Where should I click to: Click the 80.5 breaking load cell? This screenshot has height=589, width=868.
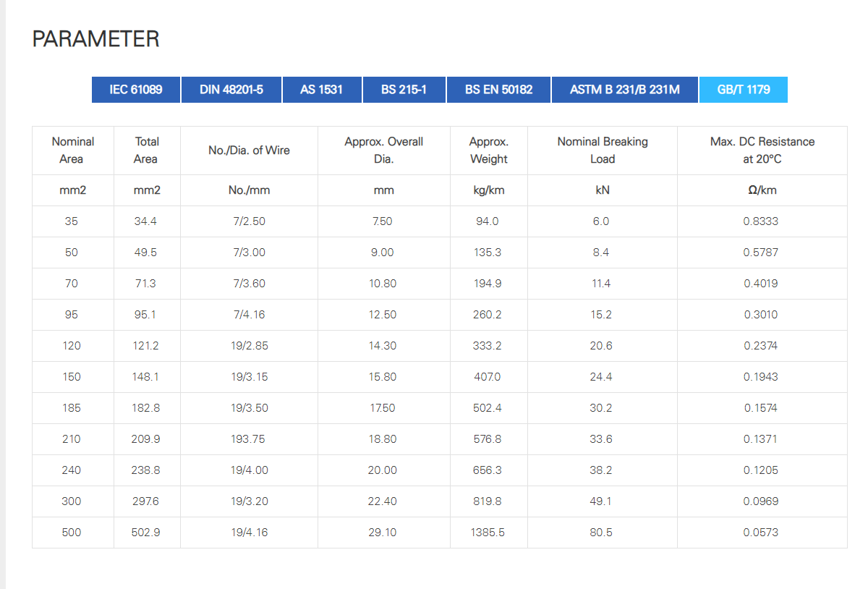(601, 533)
